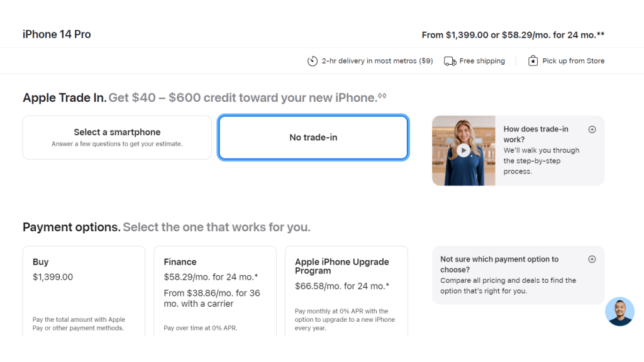644x362 pixels.
Task: Click the trade-in specialist video thumbnail
Action: tap(464, 151)
